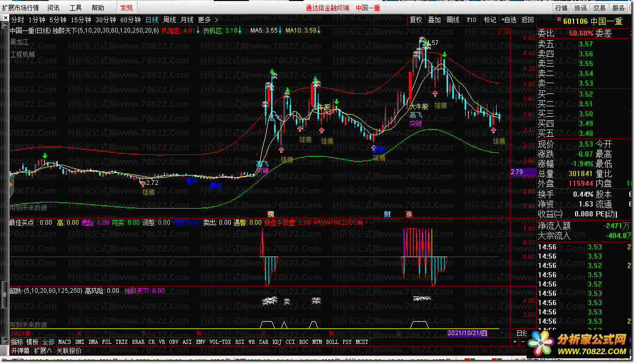Click the 财 marker icon below the chart

(387, 214)
